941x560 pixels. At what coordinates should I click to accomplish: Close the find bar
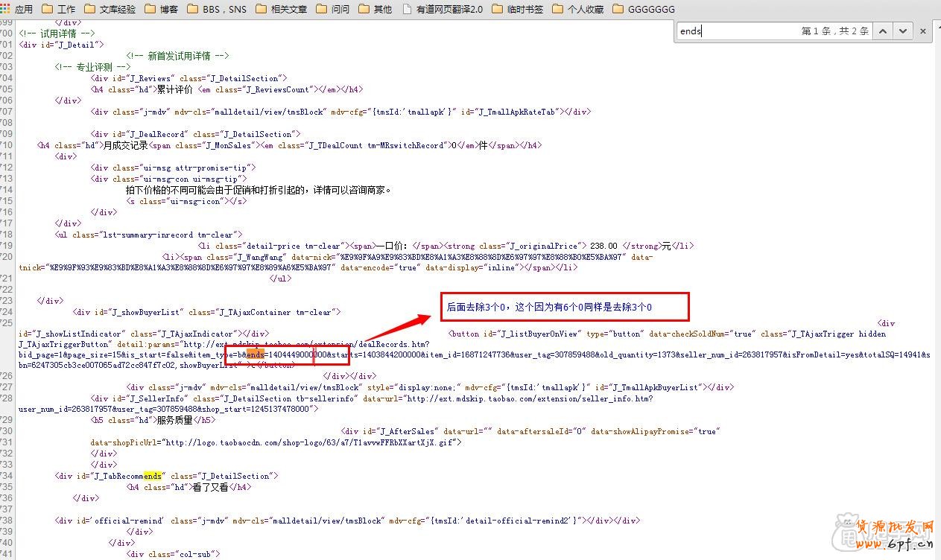(924, 31)
